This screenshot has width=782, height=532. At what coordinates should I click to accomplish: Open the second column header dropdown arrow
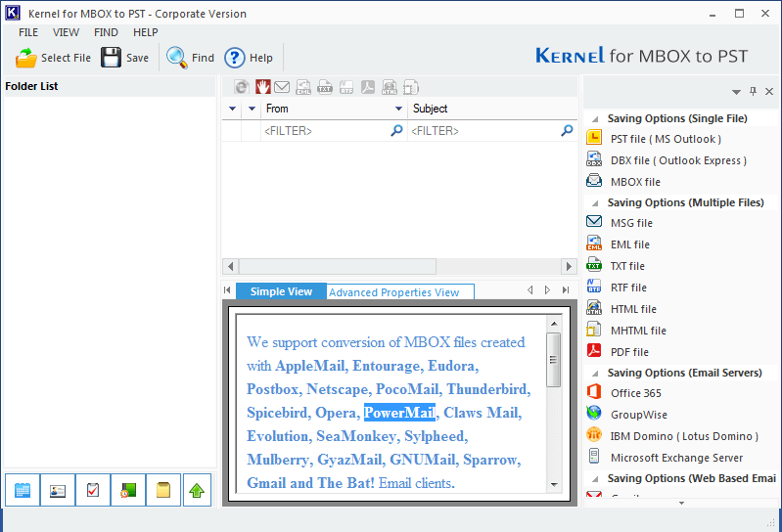click(252, 109)
